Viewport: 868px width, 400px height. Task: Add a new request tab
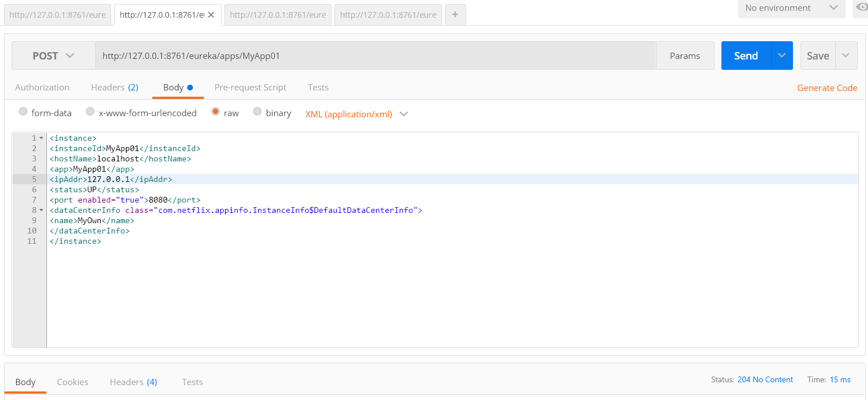click(x=455, y=15)
